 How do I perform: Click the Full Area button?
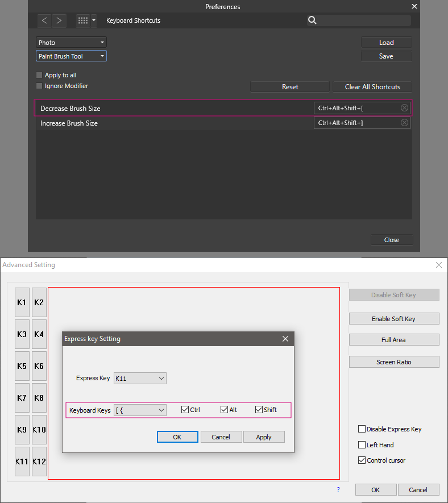coord(394,340)
